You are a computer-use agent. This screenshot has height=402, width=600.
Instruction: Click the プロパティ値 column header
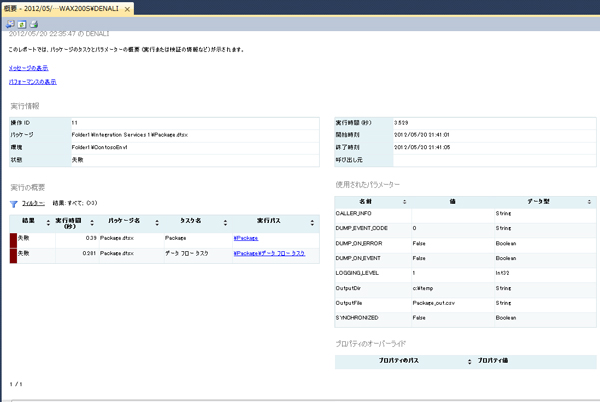click(x=493, y=360)
